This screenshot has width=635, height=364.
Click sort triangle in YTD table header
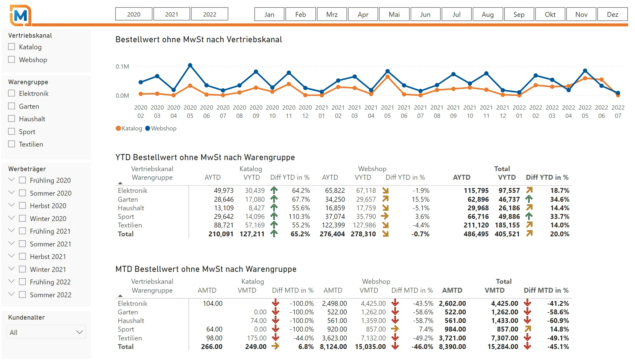[120, 183]
